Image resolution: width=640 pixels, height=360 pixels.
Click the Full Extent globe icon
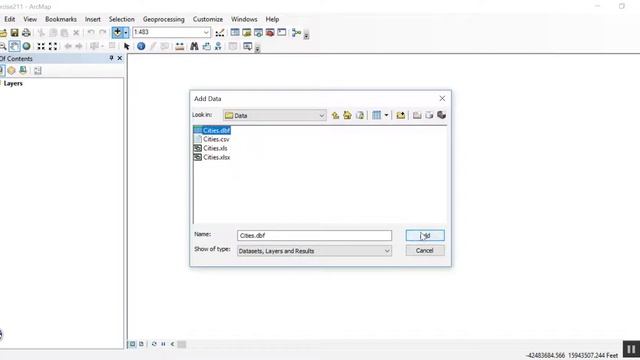click(x=27, y=46)
